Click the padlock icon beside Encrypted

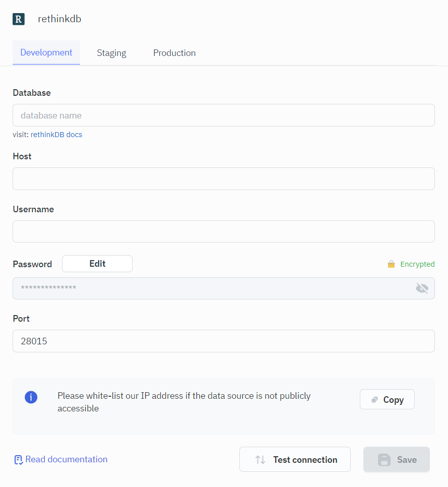[391, 264]
